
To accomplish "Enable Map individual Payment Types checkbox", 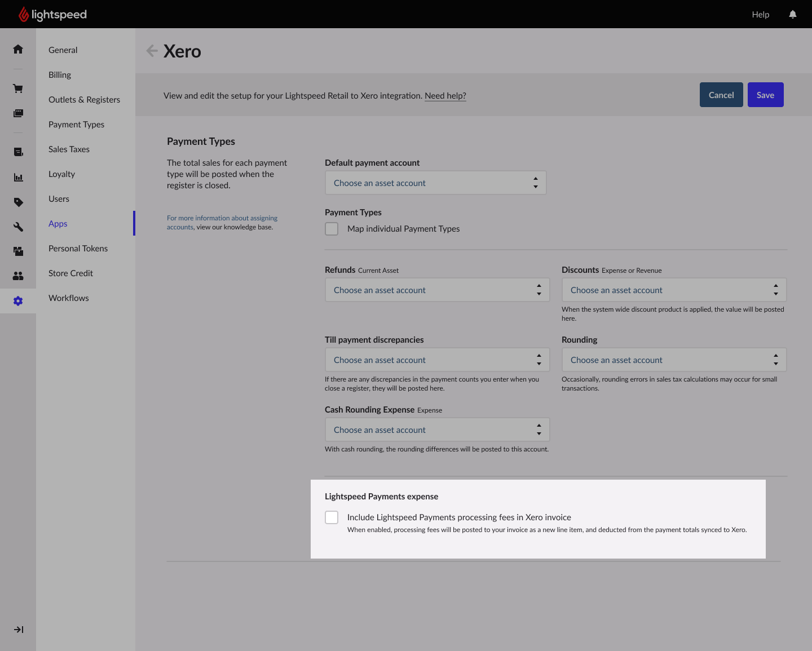I will [332, 229].
